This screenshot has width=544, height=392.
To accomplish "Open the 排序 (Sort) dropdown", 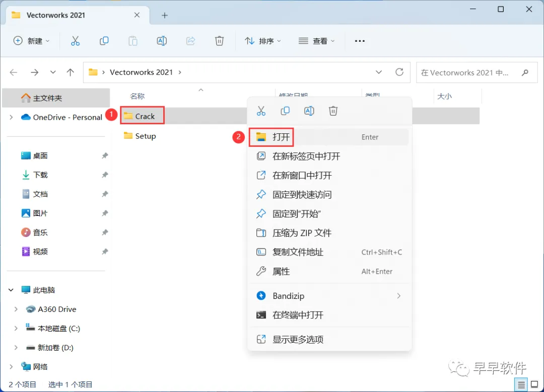I will coord(263,41).
